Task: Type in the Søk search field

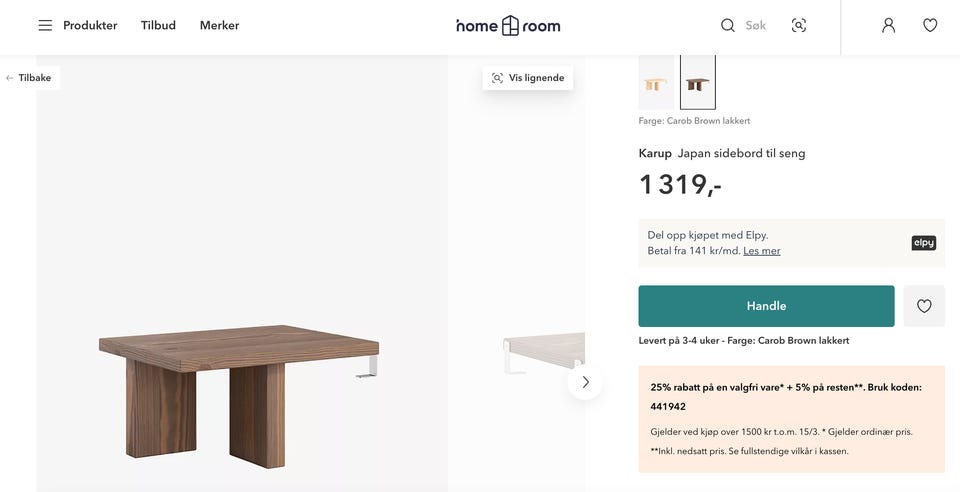Action: pos(757,25)
